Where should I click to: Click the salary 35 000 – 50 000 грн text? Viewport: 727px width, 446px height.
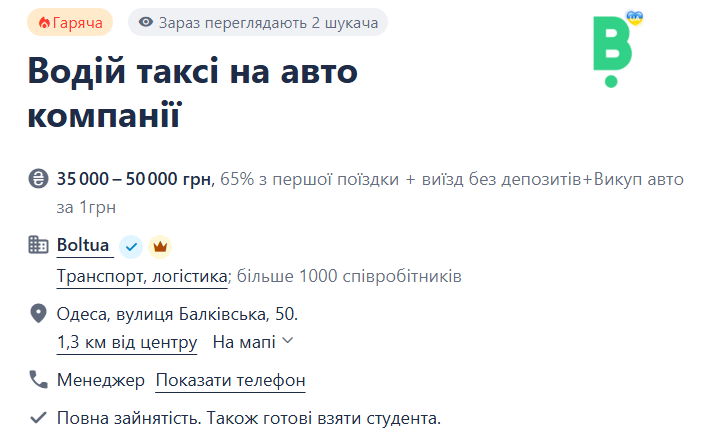[134, 180]
